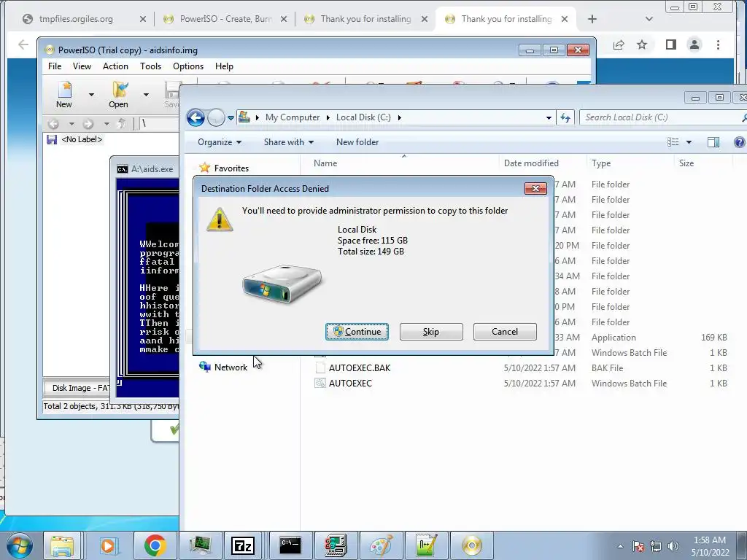The height and width of the screenshot is (560, 747).
Task: Click Local Disk (C:) in address breadcrumb
Action: tap(363, 117)
